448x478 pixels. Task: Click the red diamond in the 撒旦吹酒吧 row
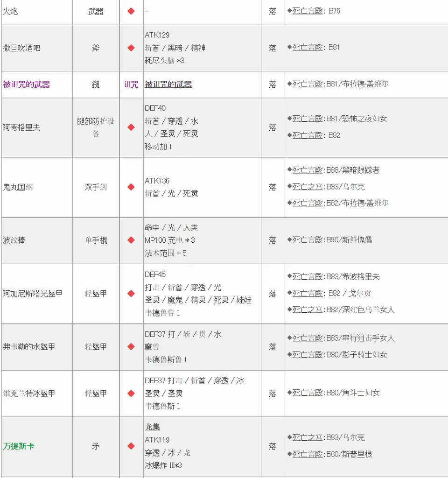click(131, 48)
